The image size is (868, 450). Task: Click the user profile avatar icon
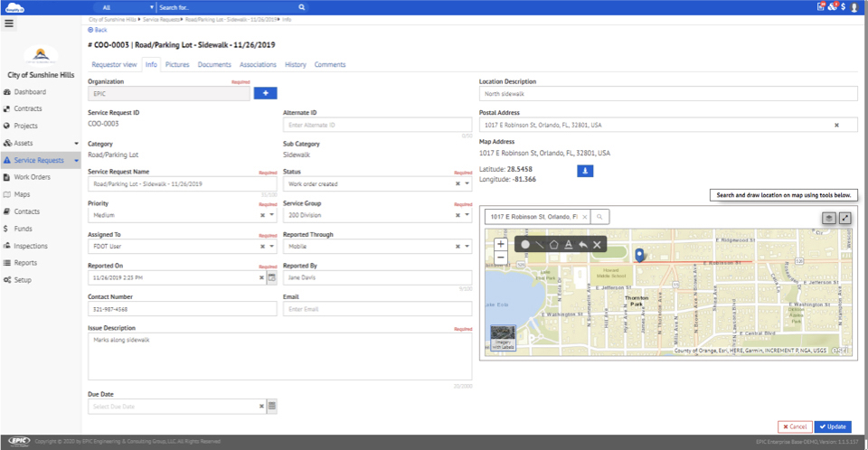click(854, 7)
